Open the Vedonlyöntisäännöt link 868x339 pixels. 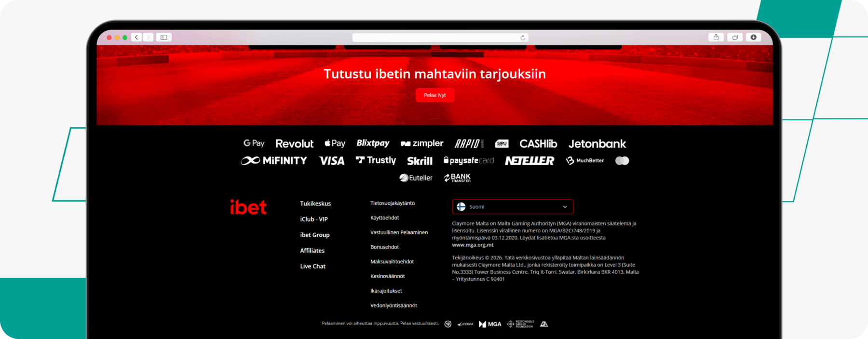click(393, 306)
